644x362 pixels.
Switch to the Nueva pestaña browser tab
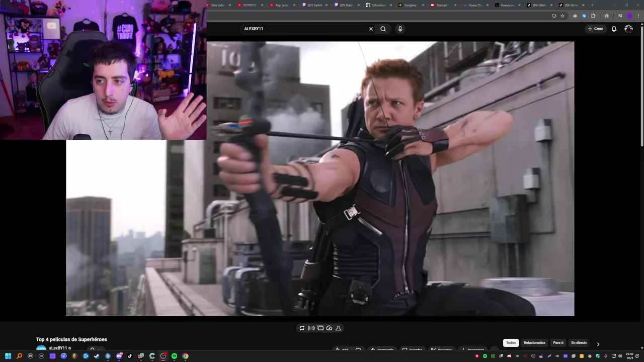[507, 5]
